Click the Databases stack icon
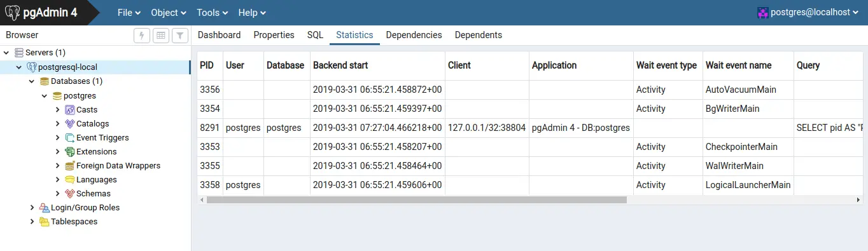 [x=45, y=81]
